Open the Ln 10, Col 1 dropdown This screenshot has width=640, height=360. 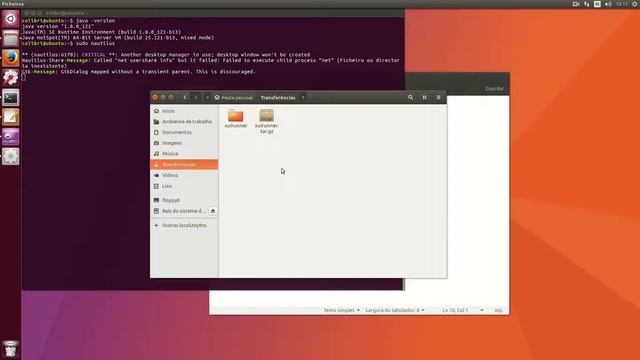[463, 310]
